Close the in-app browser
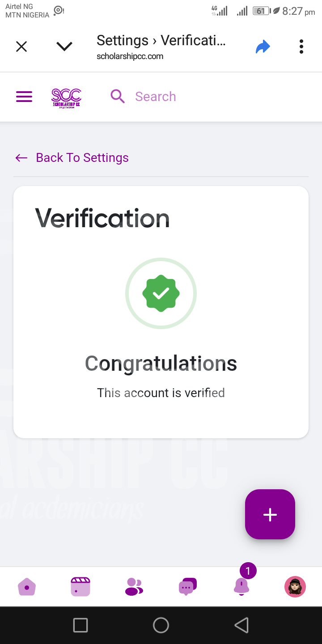The width and height of the screenshot is (322, 644). pyautogui.click(x=21, y=47)
